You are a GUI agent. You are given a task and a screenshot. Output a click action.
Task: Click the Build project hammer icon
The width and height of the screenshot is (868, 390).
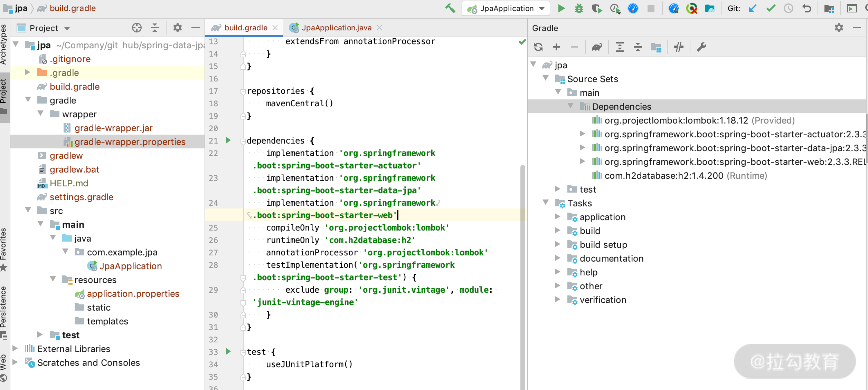pyautogui.click(x=450, y=8)
